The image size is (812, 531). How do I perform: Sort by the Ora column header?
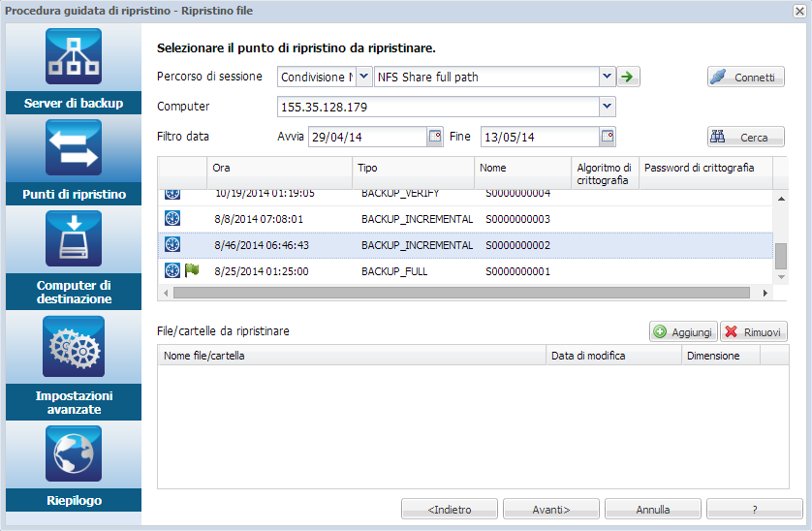[x=279, y=169]
